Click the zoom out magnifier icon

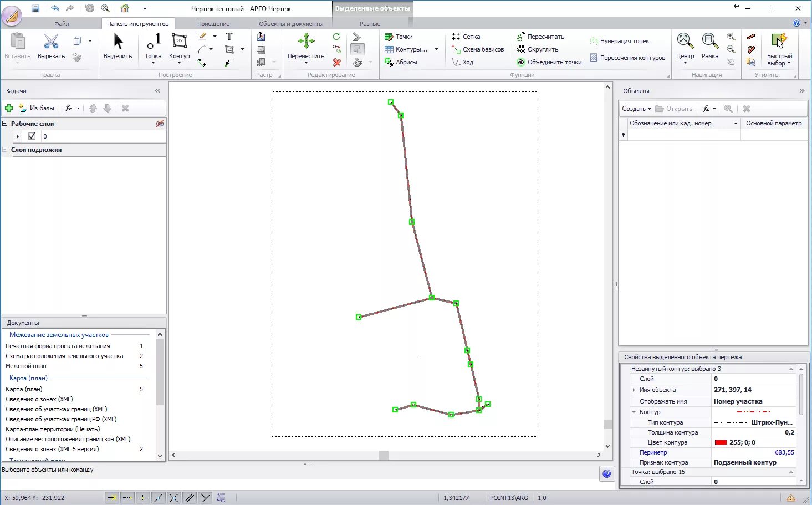pyautogui.click(x=731, y=49)
